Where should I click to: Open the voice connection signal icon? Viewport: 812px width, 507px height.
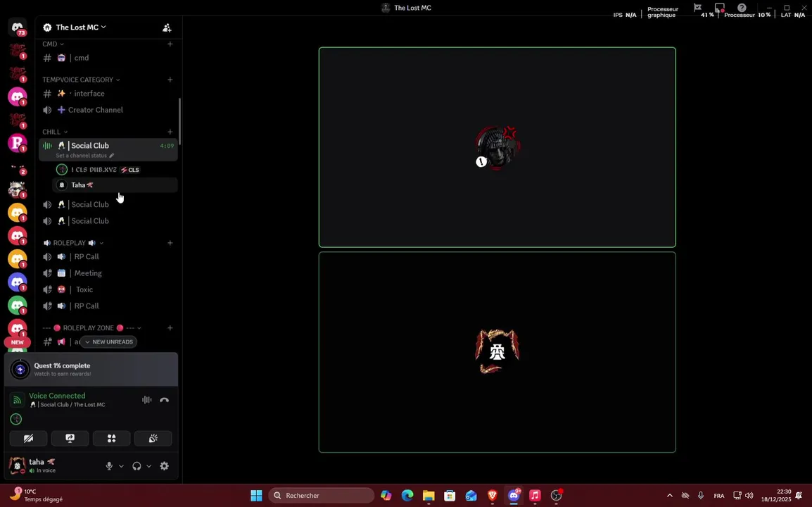pos(17,400)
